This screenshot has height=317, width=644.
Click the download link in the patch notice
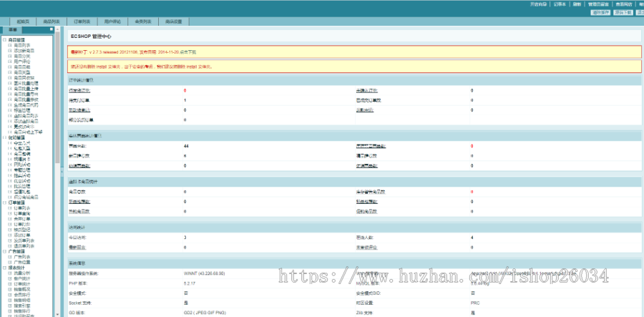click(x=188, y=52)
